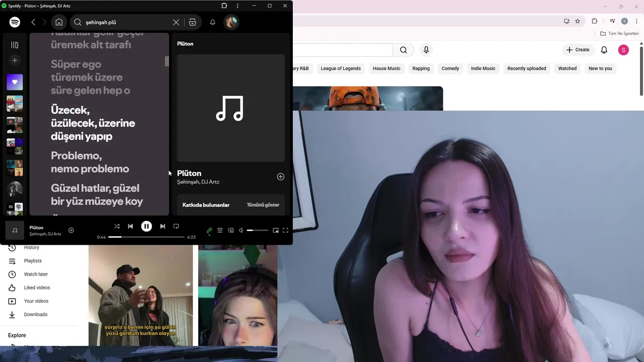Add current song from player bar
Image resolution: width=644 pixels, height=362 pixels.
pyautogui.click(x=71, y=230)
